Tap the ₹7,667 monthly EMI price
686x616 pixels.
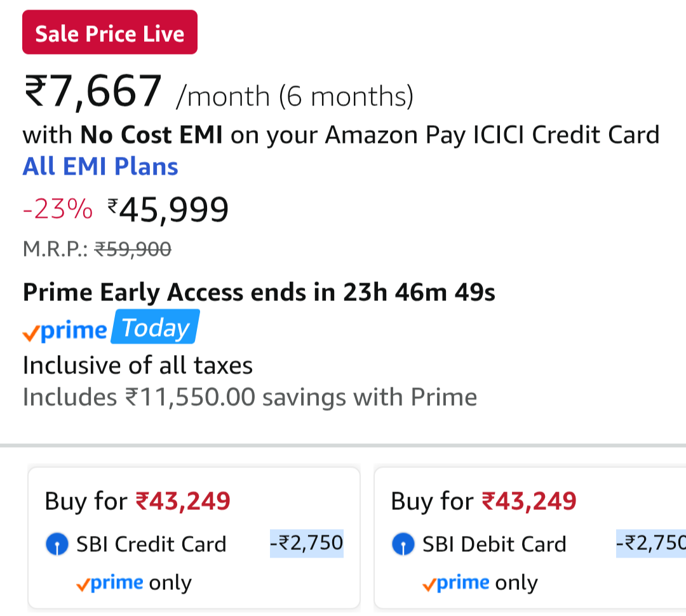coord(93,92)
